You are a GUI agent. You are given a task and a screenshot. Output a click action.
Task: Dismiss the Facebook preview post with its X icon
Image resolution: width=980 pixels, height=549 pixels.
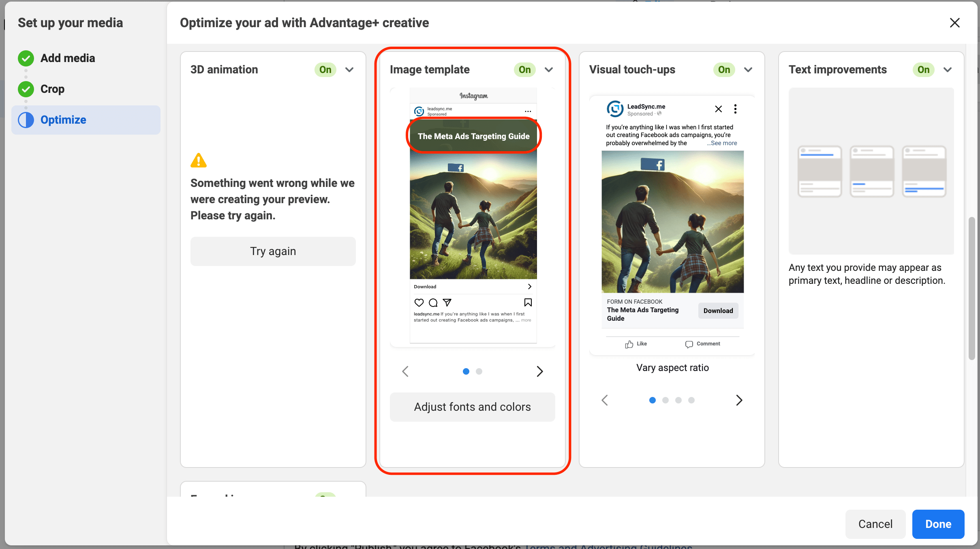[718, 109]
